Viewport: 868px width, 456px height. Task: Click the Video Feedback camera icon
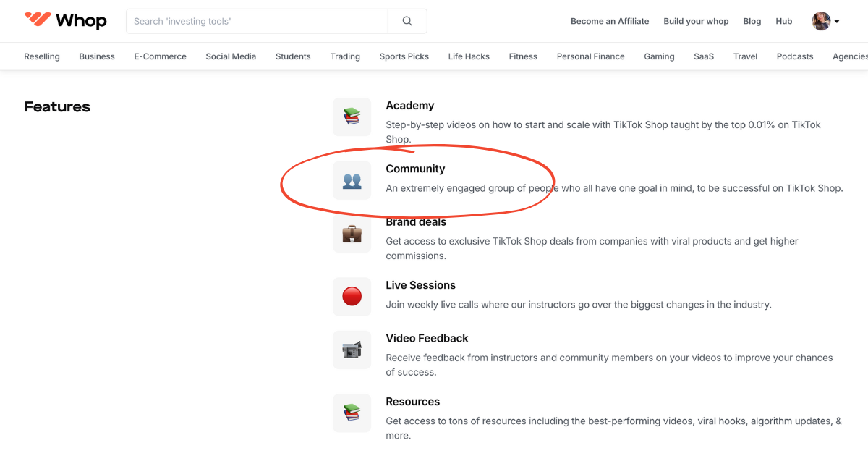pos(352,350)
